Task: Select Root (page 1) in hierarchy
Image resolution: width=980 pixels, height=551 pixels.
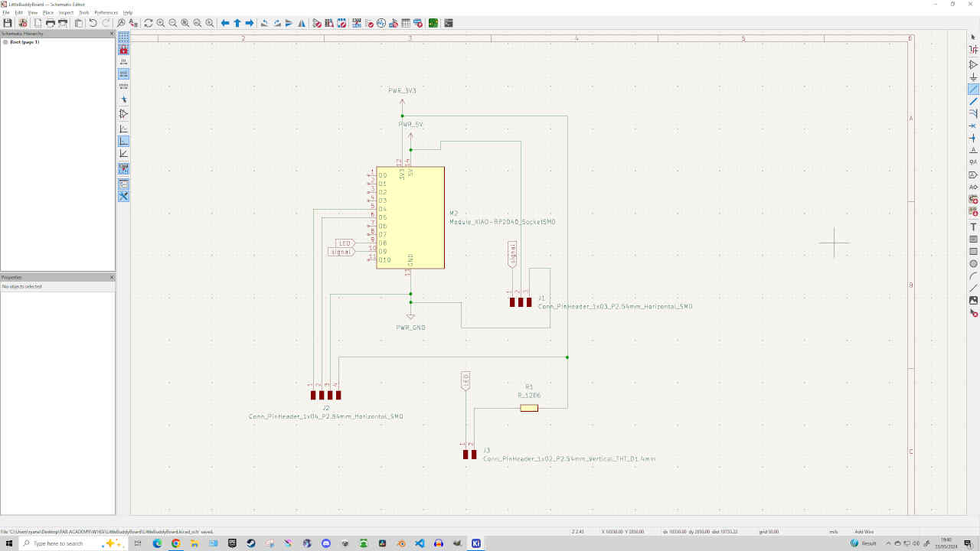Action: [24, 42]
